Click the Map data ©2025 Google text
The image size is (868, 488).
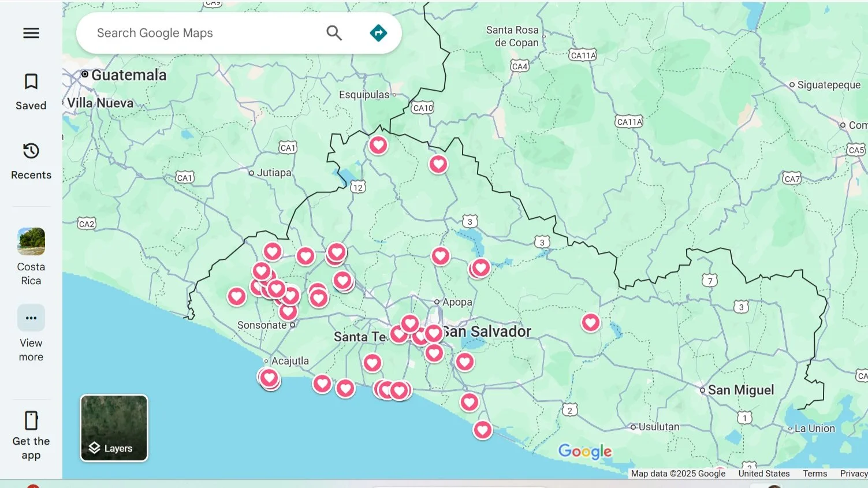tap(678, 474)
